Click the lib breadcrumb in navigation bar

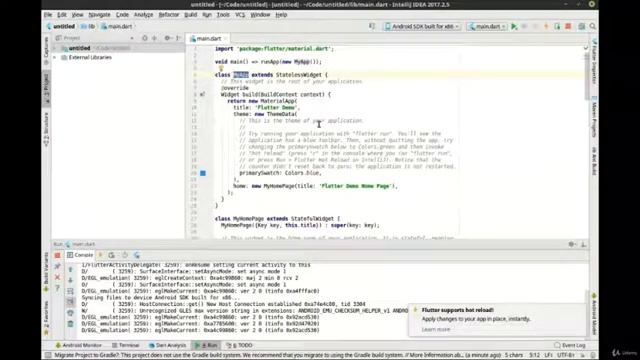(88, 27)
